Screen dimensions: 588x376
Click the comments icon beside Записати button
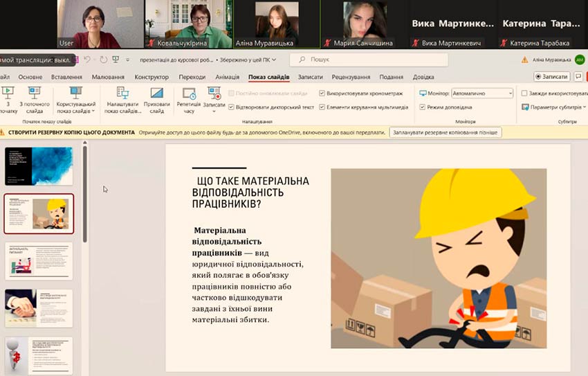click(x=578, y=77)
